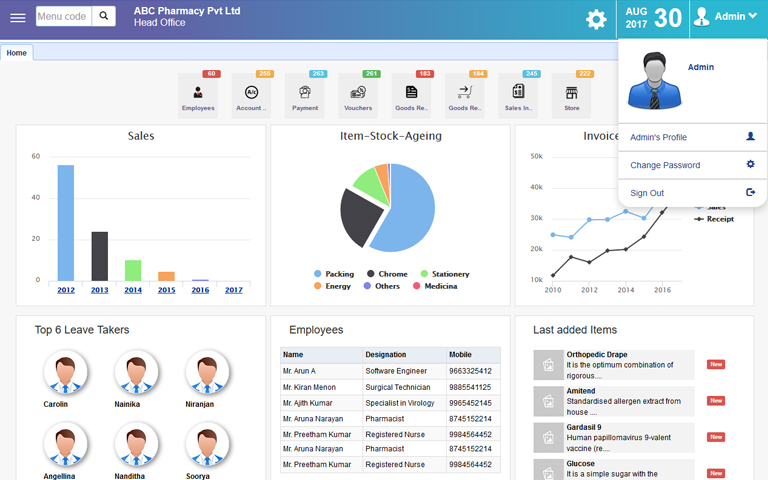
Task: Select Change Password menu entry
Action: pyautogui.click(x=692, y=165)
